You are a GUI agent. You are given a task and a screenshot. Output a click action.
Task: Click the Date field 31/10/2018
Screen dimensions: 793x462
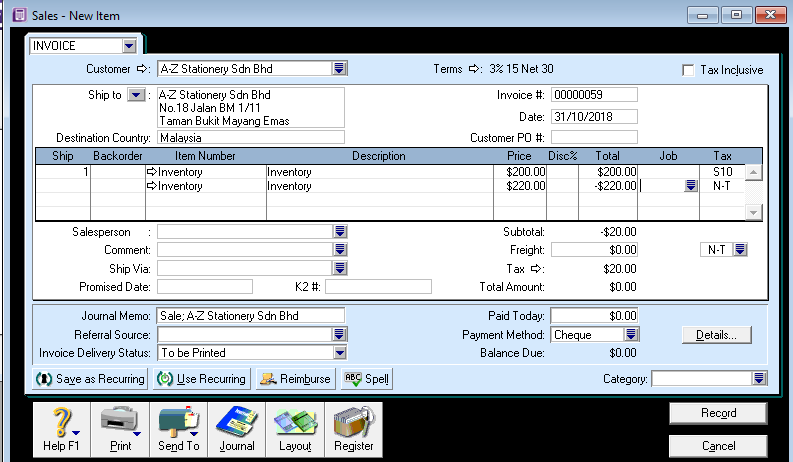[594, 117]
